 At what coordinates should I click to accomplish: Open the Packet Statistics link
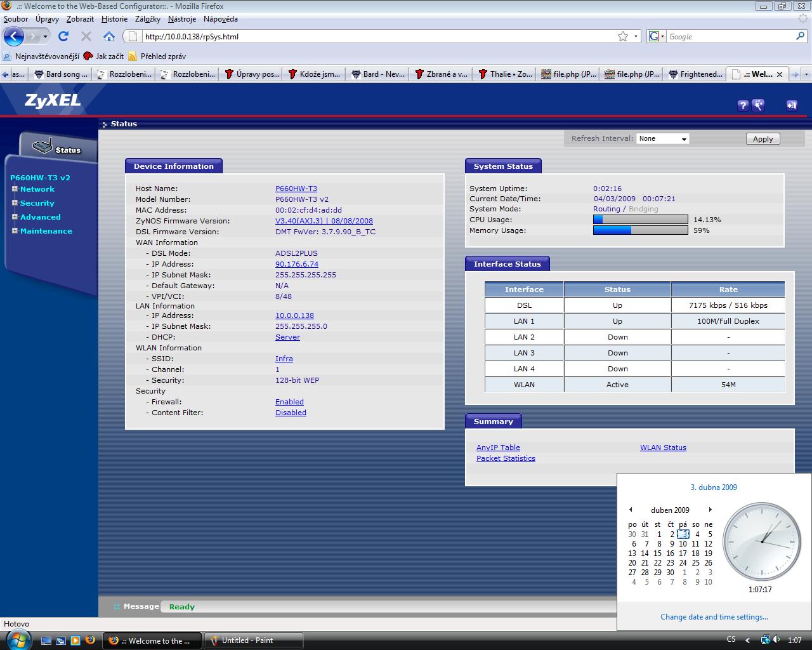[506, 458]
